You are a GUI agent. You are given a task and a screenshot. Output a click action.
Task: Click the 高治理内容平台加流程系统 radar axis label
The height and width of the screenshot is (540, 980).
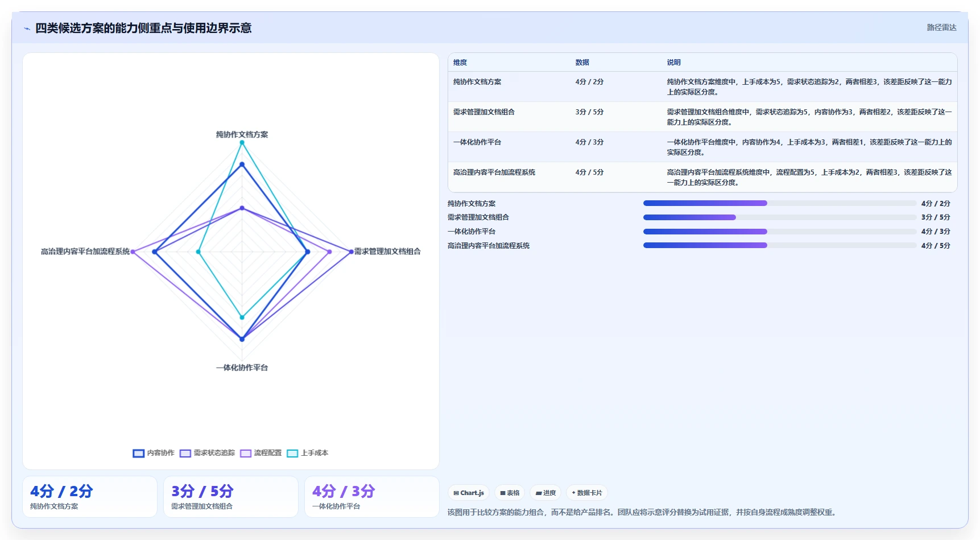click(85, 252)
